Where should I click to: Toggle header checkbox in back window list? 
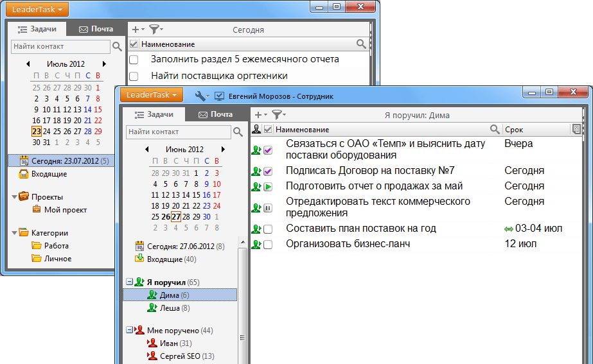(x=134, y=44)
